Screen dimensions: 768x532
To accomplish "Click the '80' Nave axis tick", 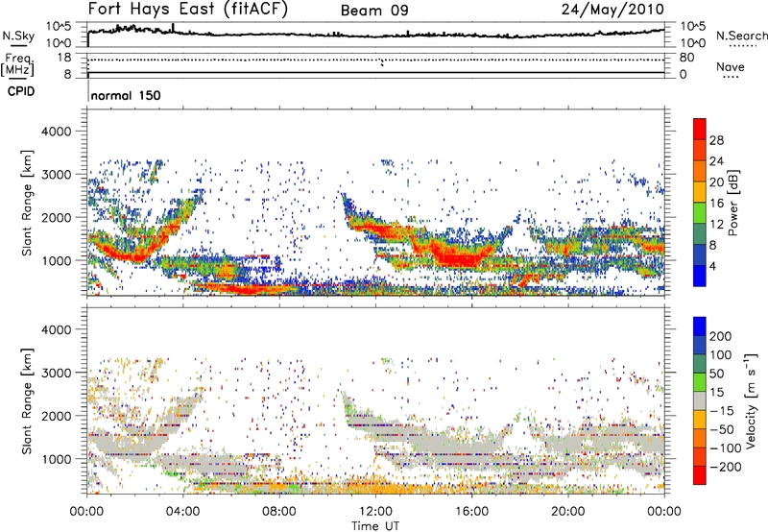I will [x=686, y=58].
